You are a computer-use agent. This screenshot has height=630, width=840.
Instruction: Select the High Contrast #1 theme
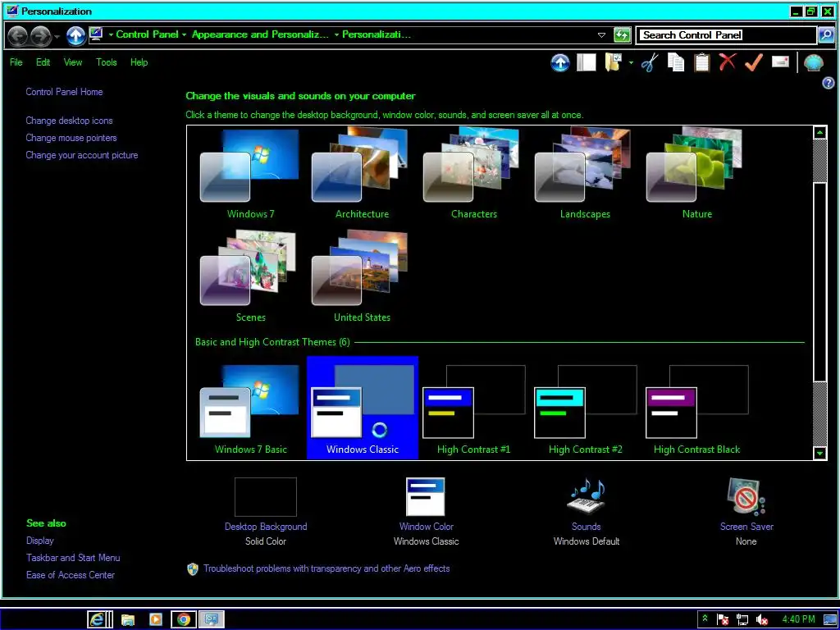[473, 409]
